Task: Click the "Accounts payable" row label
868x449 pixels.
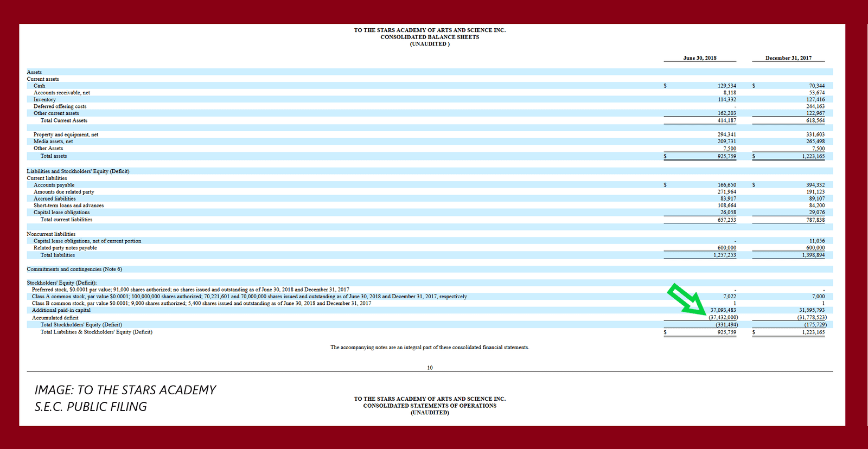Action: [54, 185]
